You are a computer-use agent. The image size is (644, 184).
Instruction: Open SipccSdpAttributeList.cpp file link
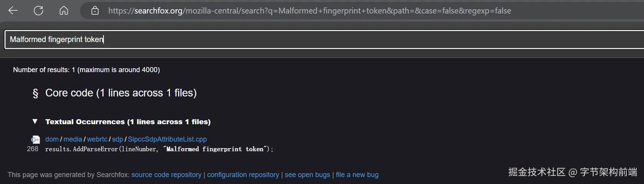(167, 139)
